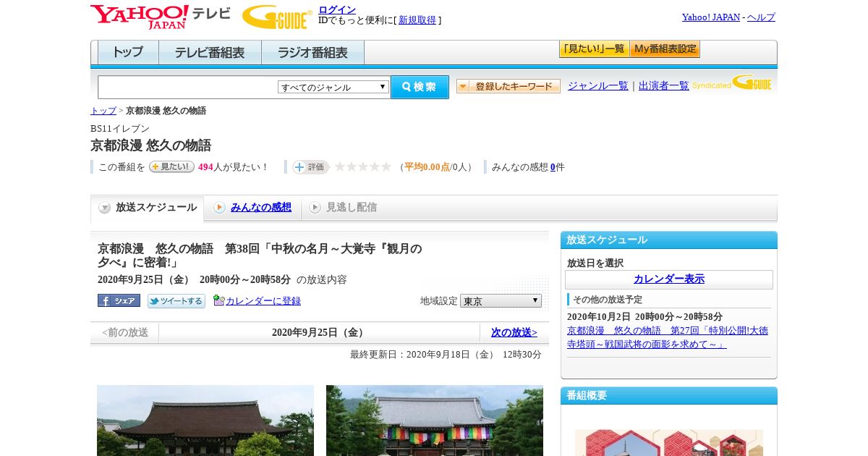The height and width of the screenshot is (456, 868).
Task: Go to 次の放送> link
Action: (514, 332)
